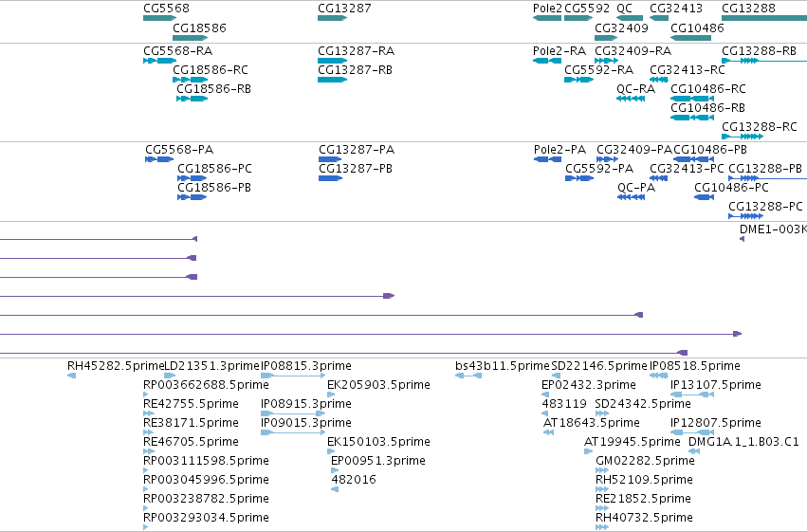Select the CG32413 gene
The image size is (807, 532).
[659, 18]
